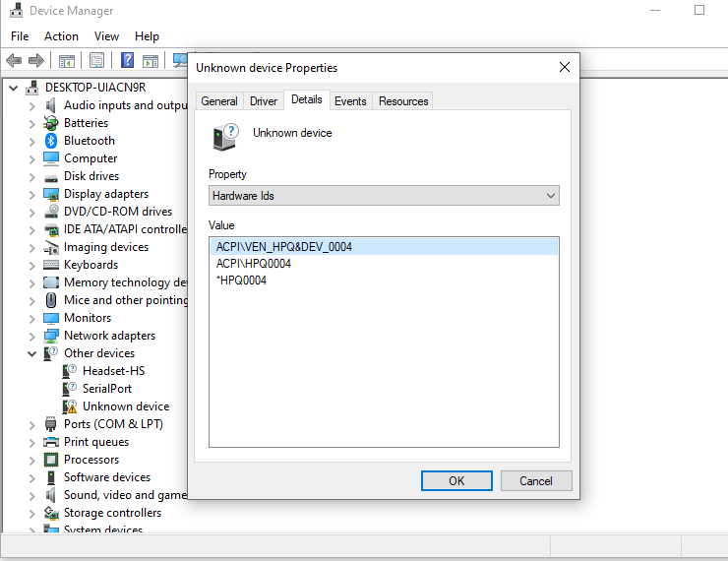Switch to the General tab
Screen dimensions: 728x561
219,101
